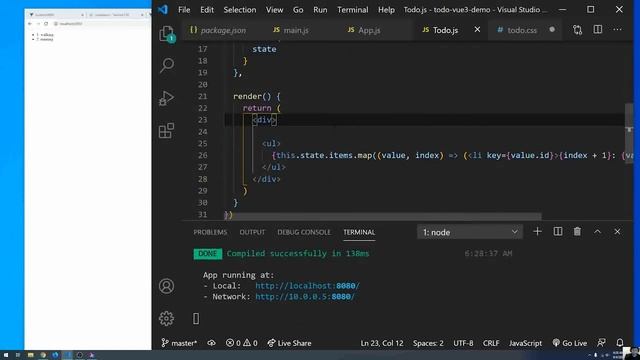
Task: Open File Explorer on taskbar
Action: (x=30, y=355)
